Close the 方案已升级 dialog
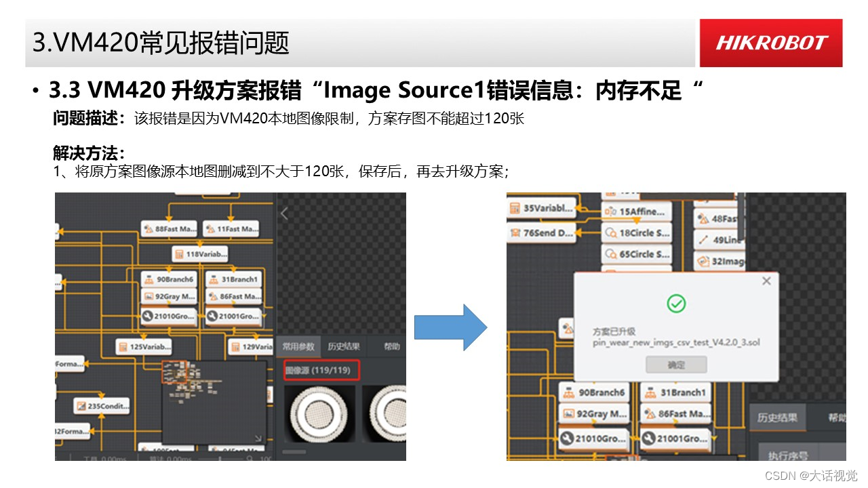 coord(766,281)
